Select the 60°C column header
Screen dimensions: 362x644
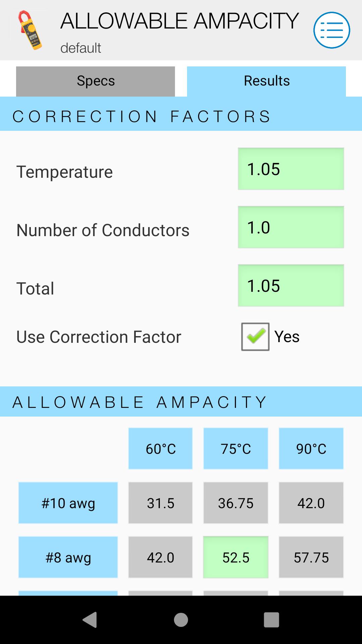click(x=161, y=448)
